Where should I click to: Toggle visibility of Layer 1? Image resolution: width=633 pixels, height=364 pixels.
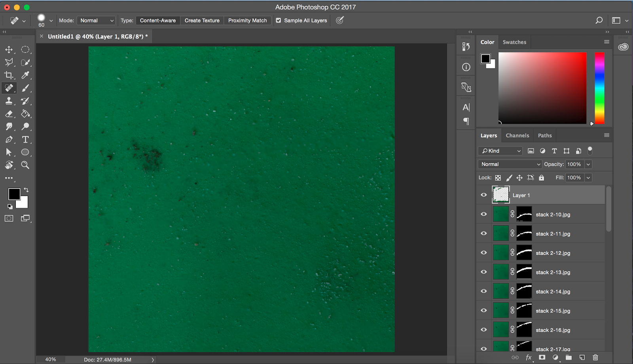pyautogui.click(x=484, y=195)
